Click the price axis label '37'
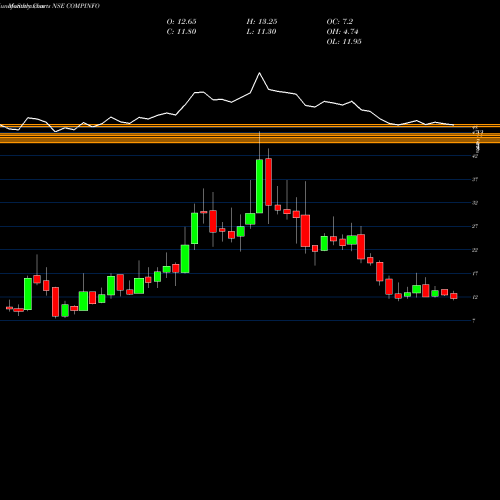Viewport: 500px width, 500px height. (475, 179)
